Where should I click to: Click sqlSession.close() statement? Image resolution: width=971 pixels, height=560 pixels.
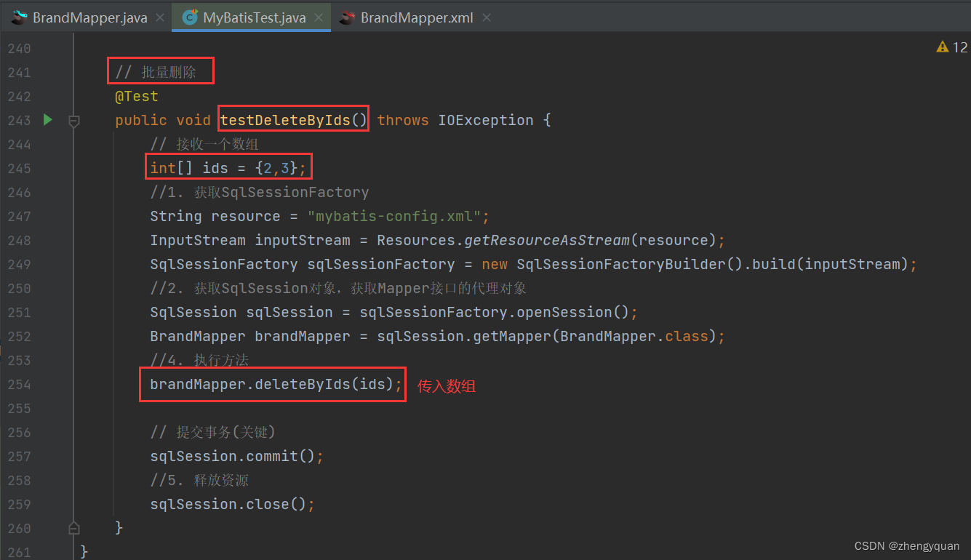[x=232, y=504]
